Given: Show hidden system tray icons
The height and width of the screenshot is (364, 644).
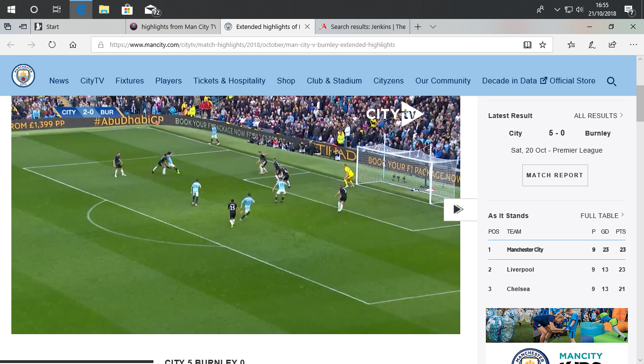Looking at the screenshot, I should point(557,9).
